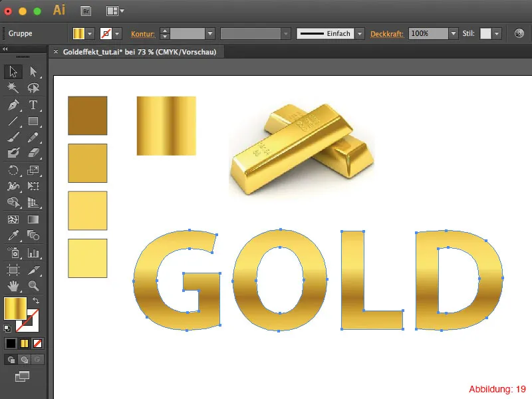Viewport: 532px width, 399px height.
Task: Enable Draw Behind mode
Action: pyautogui.click(x=24, y=360)
